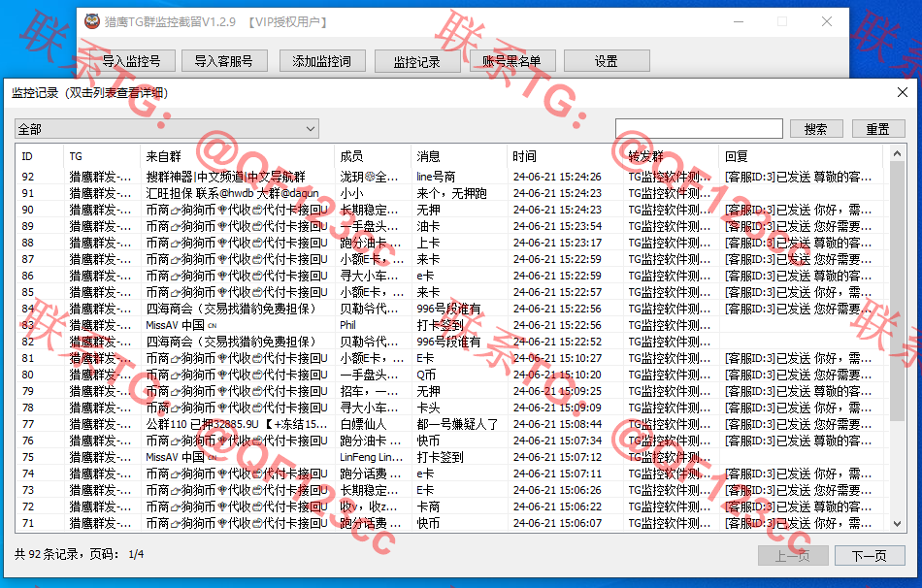Select member 'LinFeng Lin...'
Screen dimensions: 922x588
[372, 457]
